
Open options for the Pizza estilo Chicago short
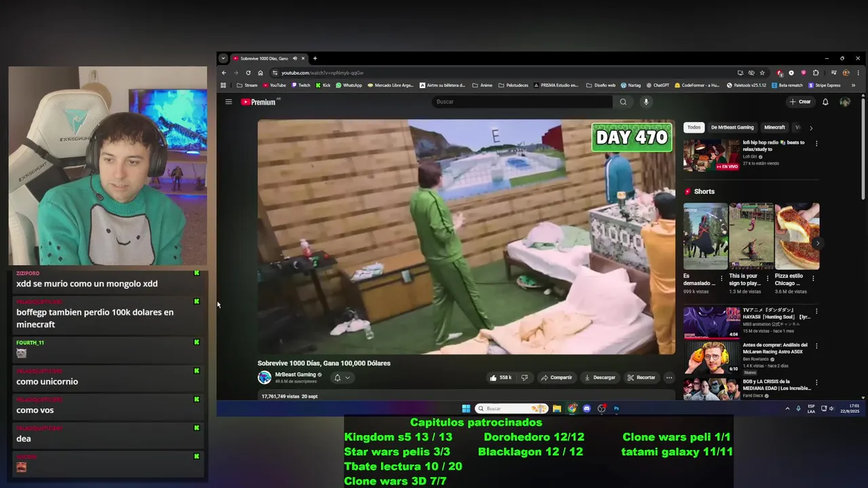point(813,278)
